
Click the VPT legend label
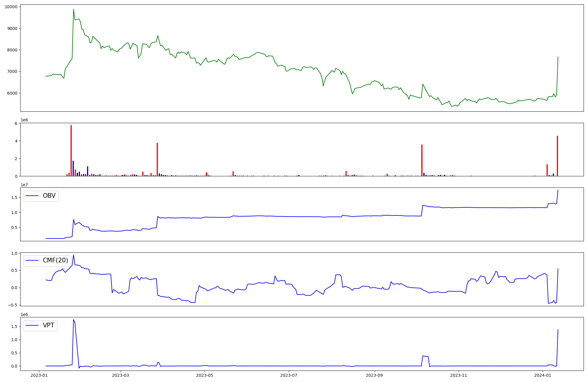coord(49,325)
